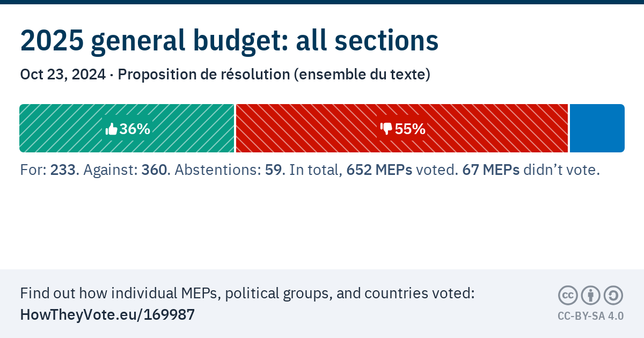
Task: Click the CC-BY-SA 4.0 license label
Action: [x=590, y=316]
